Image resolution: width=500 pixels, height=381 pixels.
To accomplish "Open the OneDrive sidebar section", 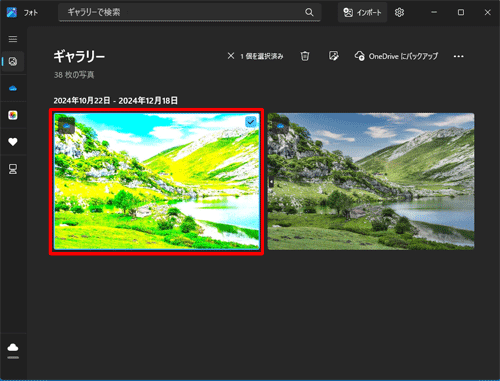I will [13, 88].
